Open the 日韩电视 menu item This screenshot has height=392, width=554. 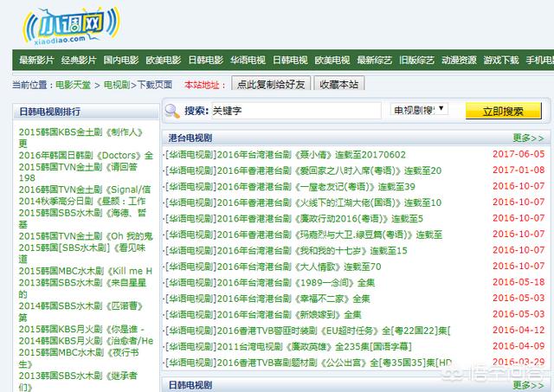click(x=290, y=60)
